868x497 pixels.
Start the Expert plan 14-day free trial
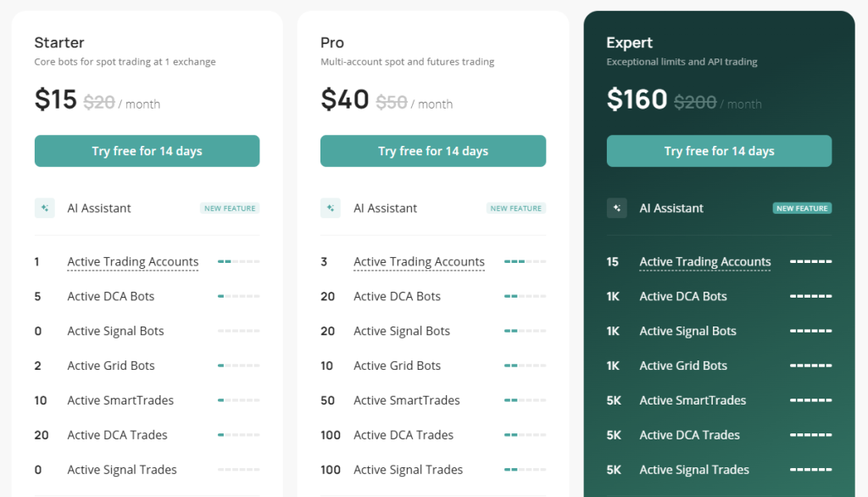[719, 151]
